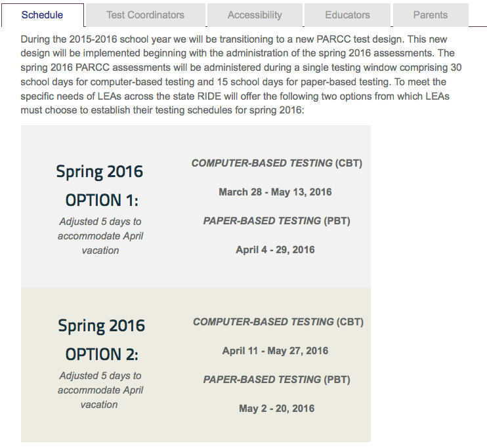487x448 pixels.
Task: Click Option 1 April vacation adjustment note
Action: click(x=100, y=236)
